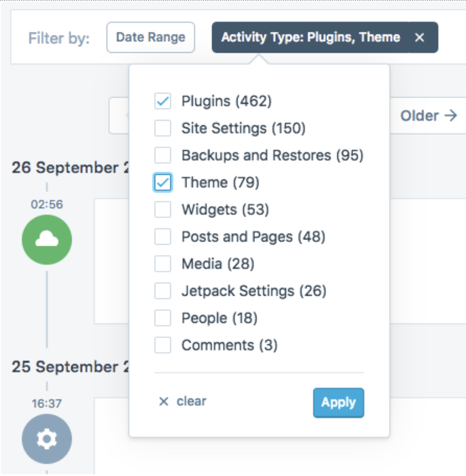
Task: Remove the Activity Type filter with X
Action: click(419, 37)
